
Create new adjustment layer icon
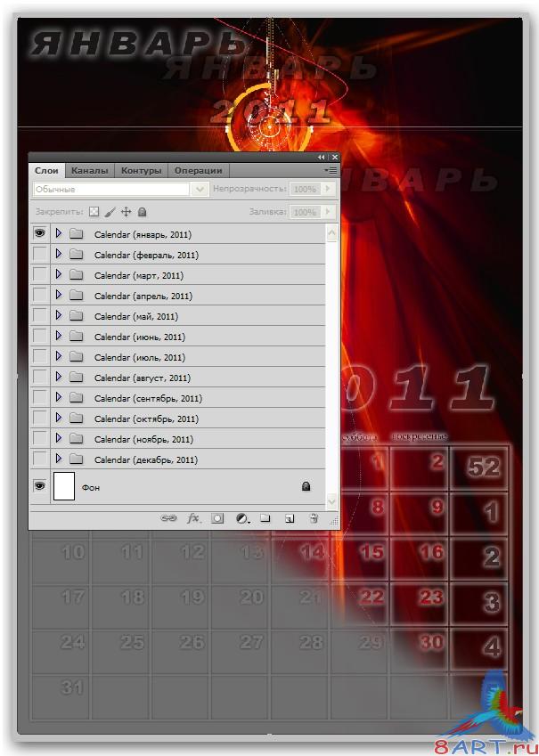(241, 517)
